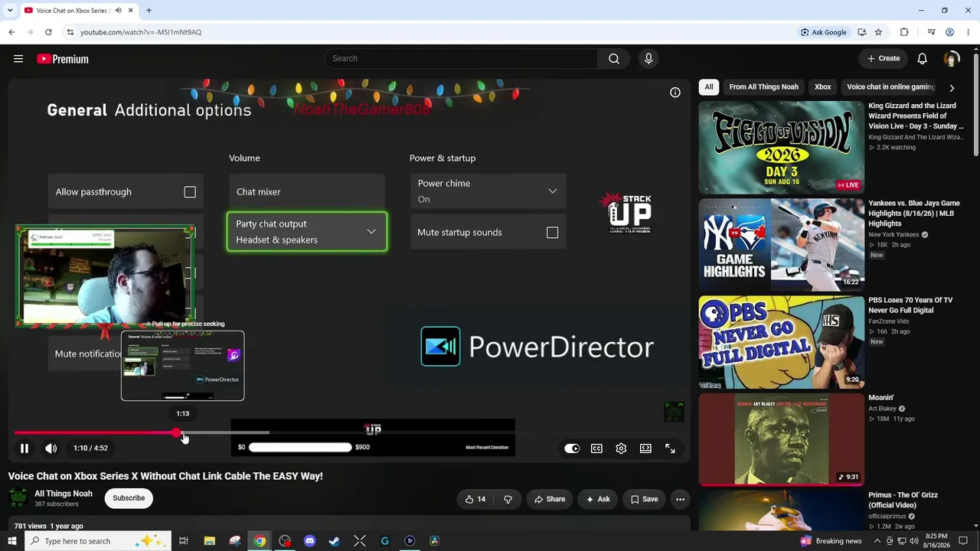Image resolution: width=980 pixels, height=551 pixels.
Task: Open the YouTube guide hamburger menu
Action: coord(18,59)
